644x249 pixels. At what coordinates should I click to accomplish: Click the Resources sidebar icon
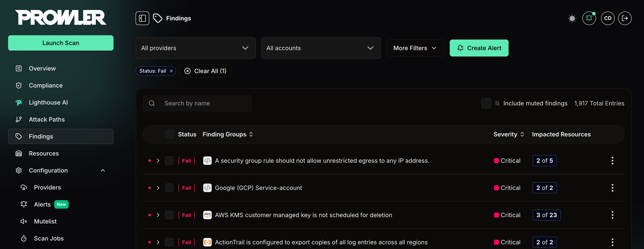pos(19,153)
